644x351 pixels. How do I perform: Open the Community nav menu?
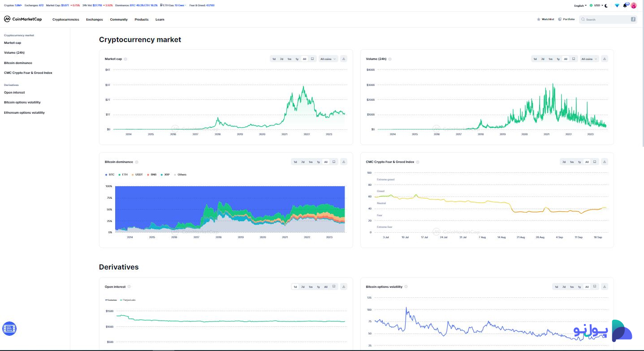[119, 19]
